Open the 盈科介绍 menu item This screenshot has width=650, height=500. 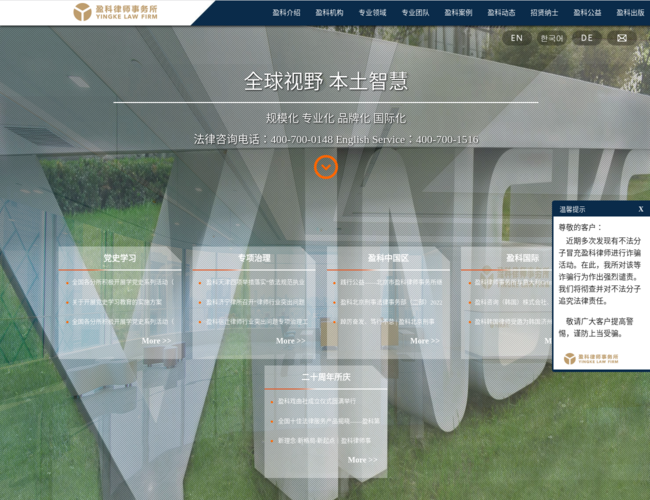286,13
